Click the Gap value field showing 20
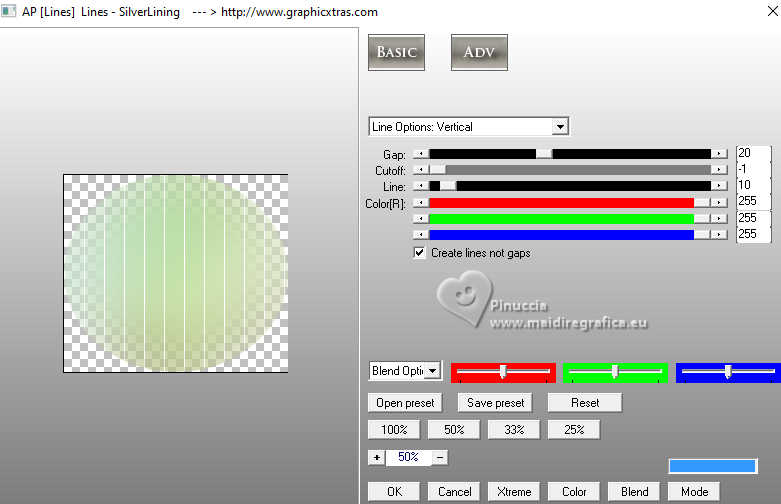This screenshot has width=781, height=504. (754, 153)
